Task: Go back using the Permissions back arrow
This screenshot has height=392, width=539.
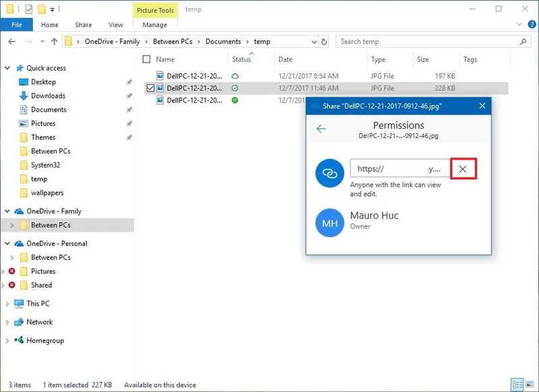Action: click(321, 129)
